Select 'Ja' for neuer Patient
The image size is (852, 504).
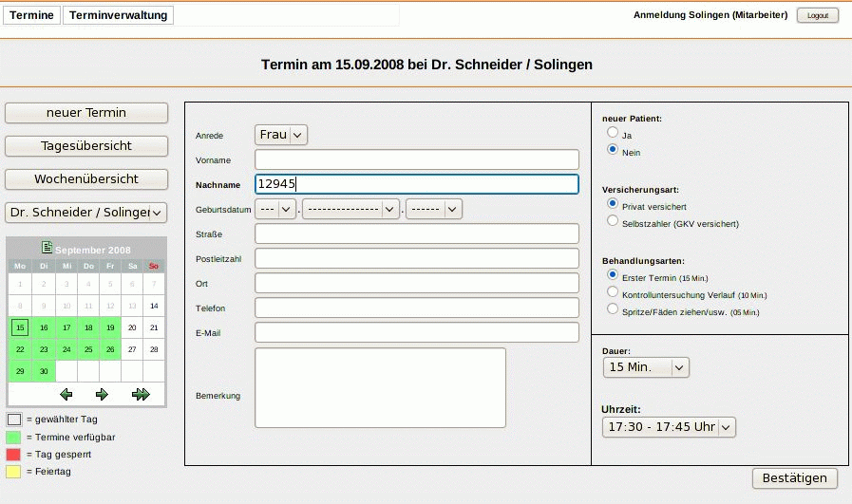tap(613, 134)
